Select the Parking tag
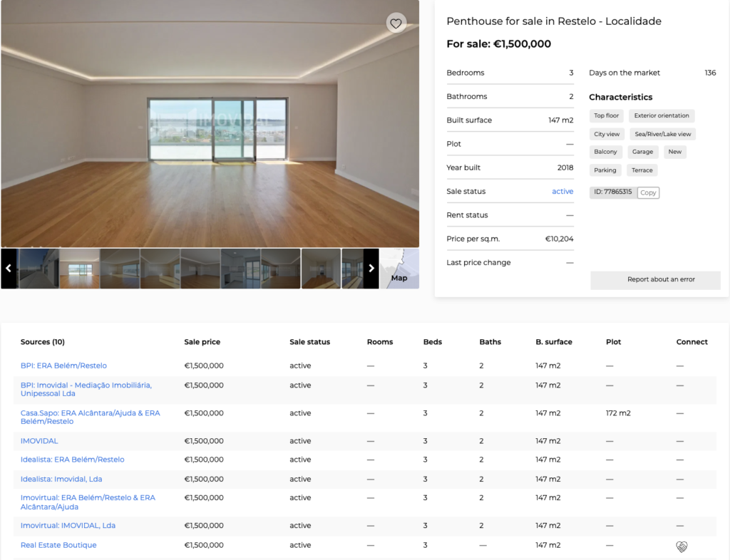The image size is (730, 560). point(605,170)
